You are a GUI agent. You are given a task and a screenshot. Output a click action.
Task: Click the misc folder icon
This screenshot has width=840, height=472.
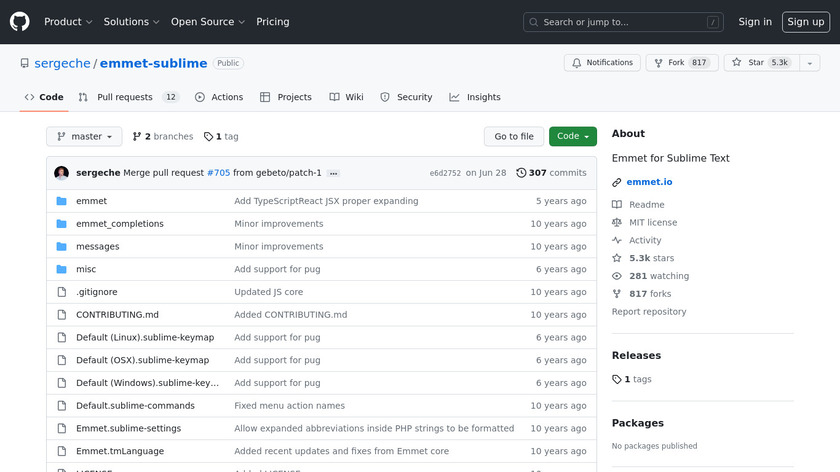tap(61, 269)
